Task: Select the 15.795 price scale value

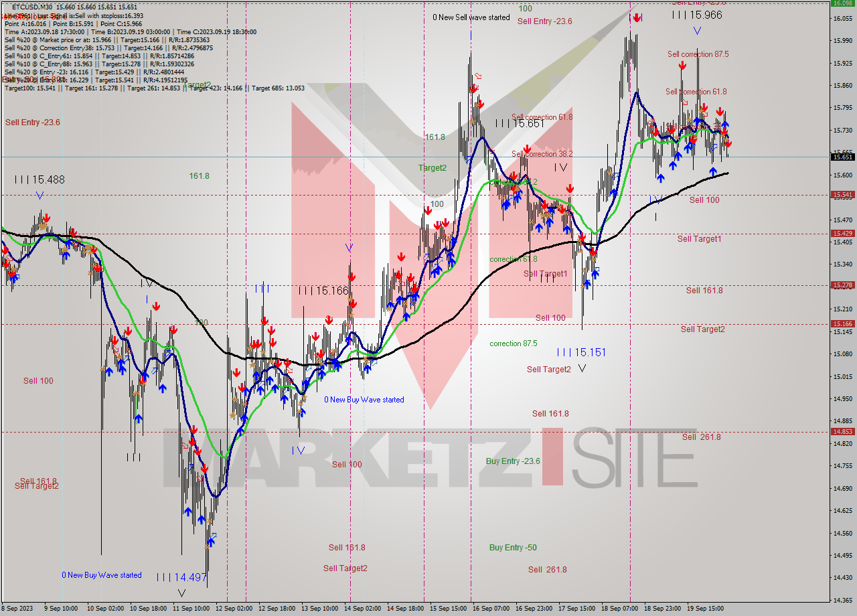Action: 842,107
